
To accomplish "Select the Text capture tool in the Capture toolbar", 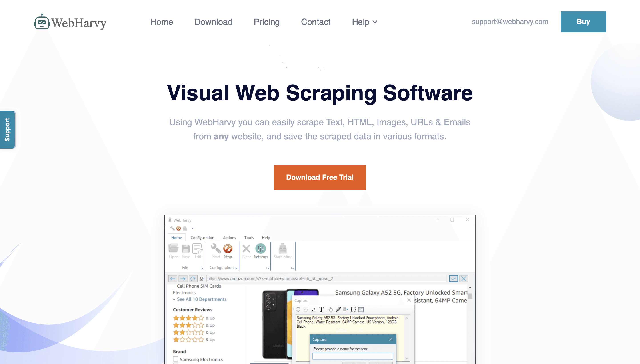I will [321, 309].
